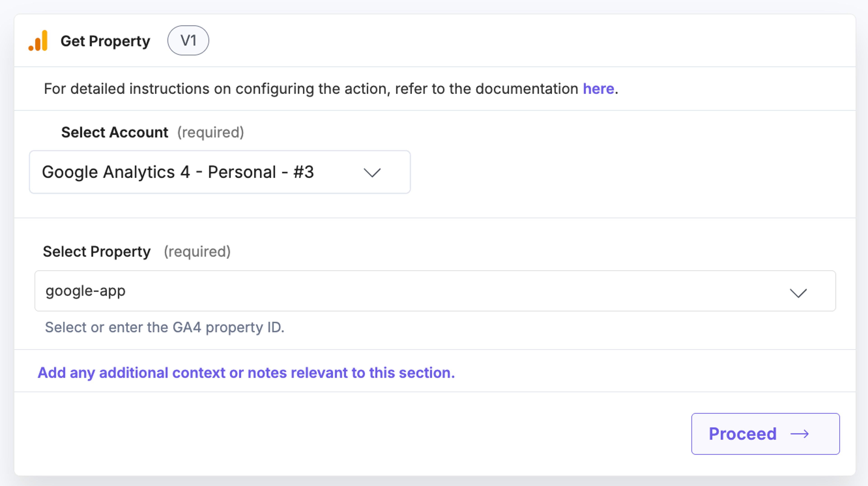Click chevron arrow in Select Account field
The height and width of the screenshot is (486, 868).
[372, 173]
